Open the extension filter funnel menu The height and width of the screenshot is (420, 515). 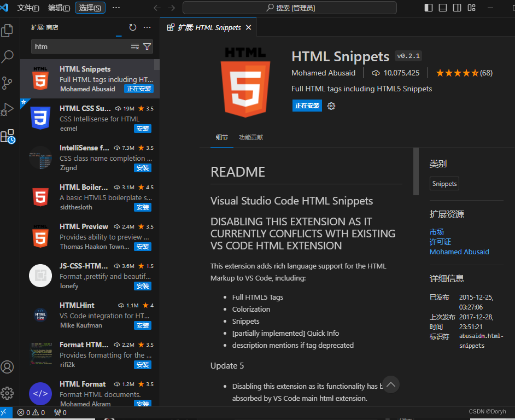(x=147, y=46)
